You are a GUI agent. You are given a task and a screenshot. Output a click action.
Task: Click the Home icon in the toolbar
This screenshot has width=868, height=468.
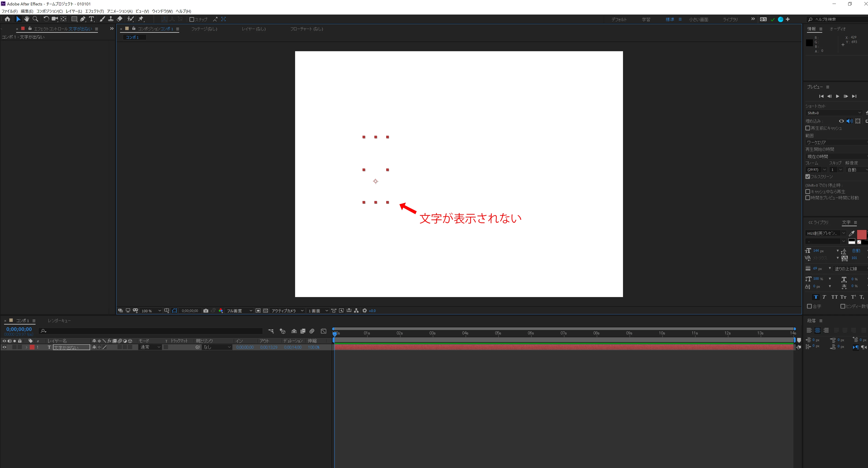(x=8, y=19)
